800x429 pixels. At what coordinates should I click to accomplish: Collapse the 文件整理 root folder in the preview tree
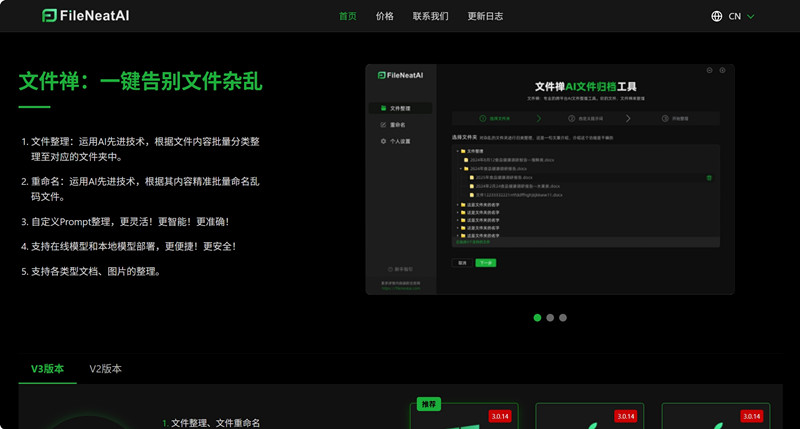(x=458, y=152)
